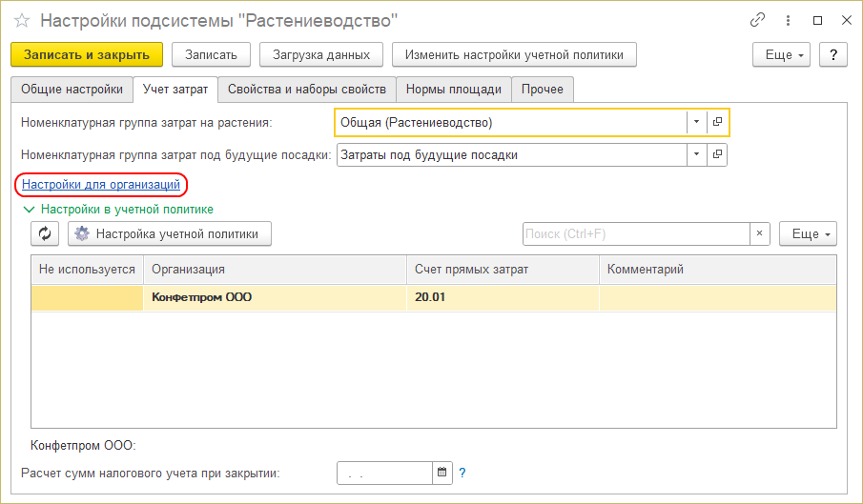Click 'Изменить настройки учетной политики'
Viewport: 863px width, 504px height.
click(514, 55)
